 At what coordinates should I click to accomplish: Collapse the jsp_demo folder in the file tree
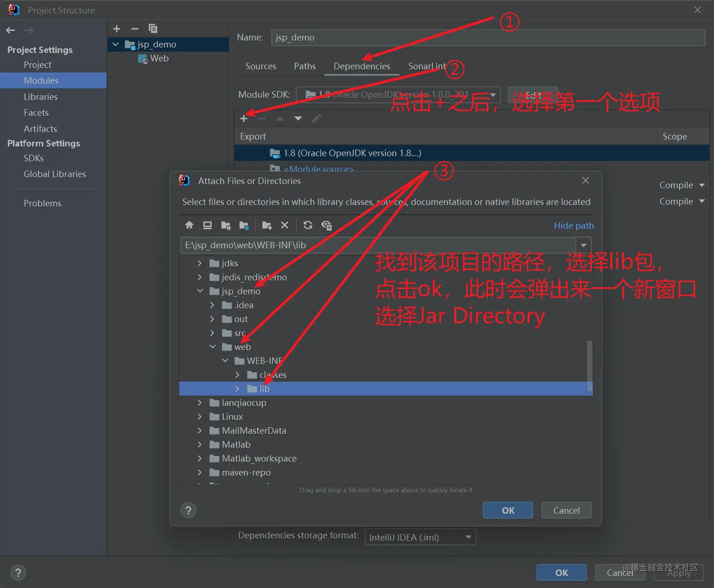(x=200, y=291)
